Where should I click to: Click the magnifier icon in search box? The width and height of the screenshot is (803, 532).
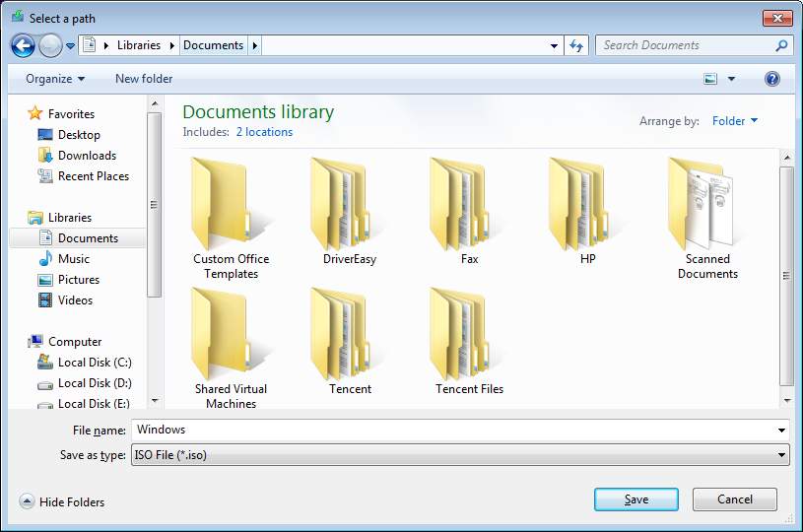click(781, 45)
